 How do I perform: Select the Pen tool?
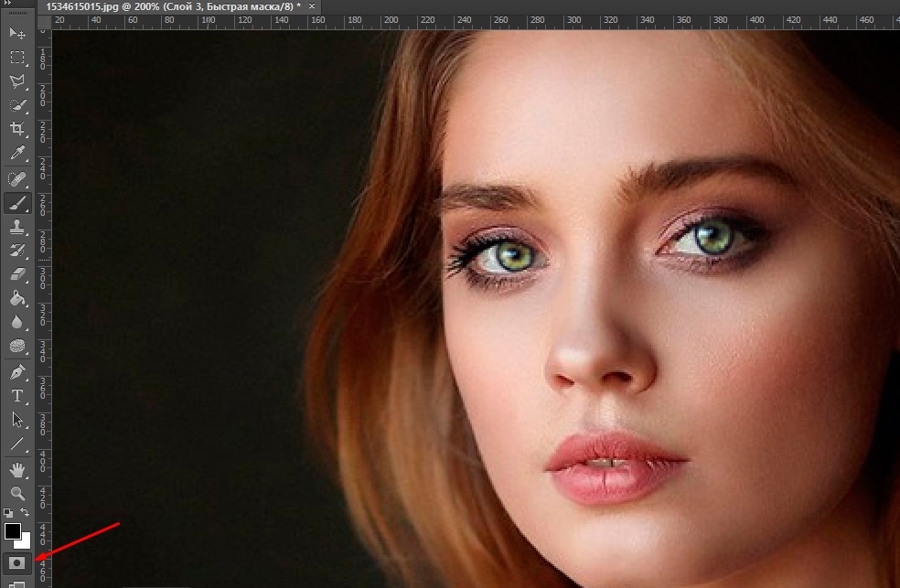[x=17, y=372]
